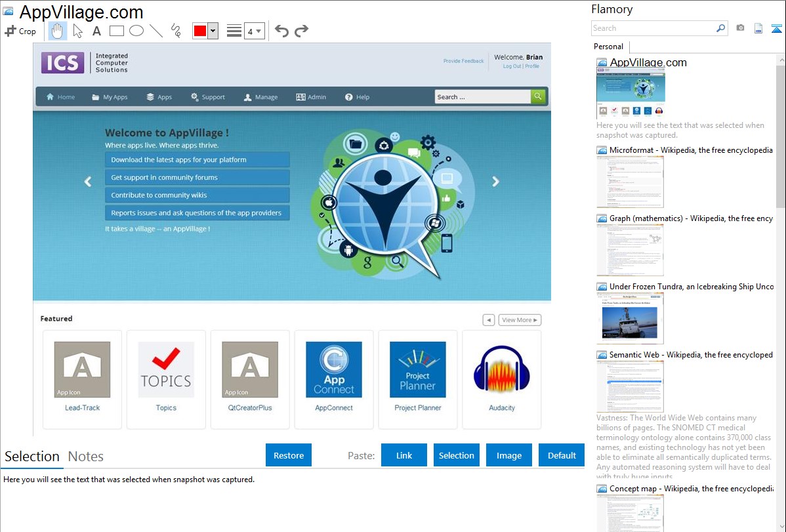Screen dimensions: 786x532
Task: Open the Audacity app tile
Action: point(502,380)
